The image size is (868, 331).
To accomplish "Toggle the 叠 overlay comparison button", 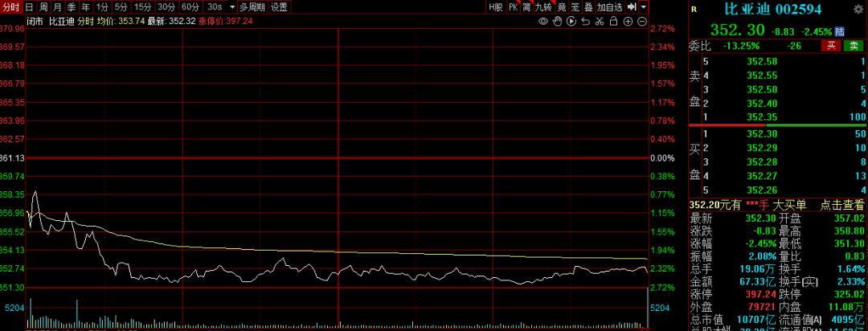I will (x=588, y=6).
